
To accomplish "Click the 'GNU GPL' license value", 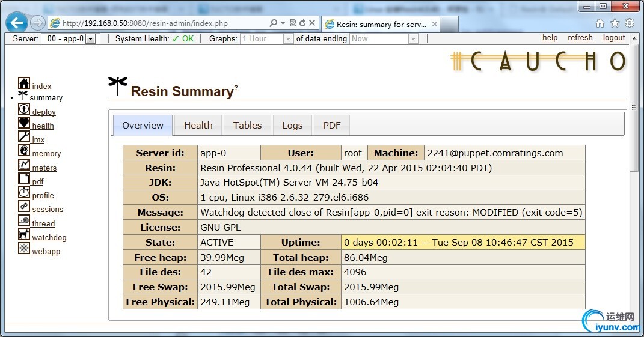I will point(221,228).
